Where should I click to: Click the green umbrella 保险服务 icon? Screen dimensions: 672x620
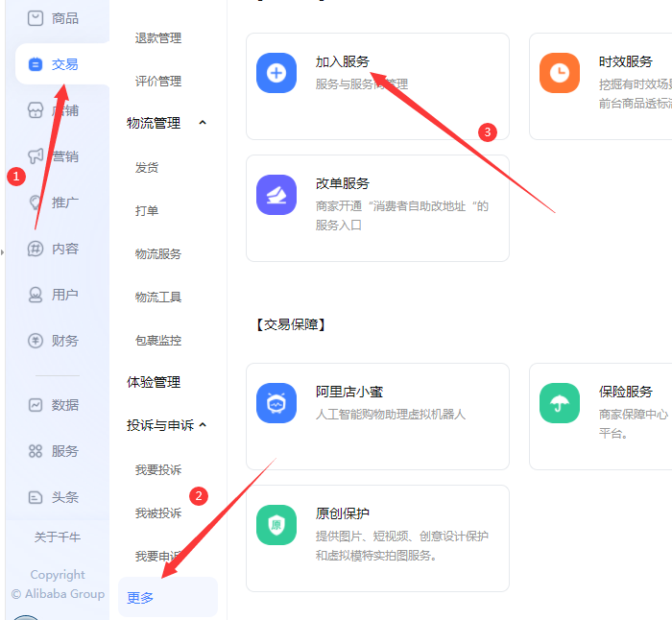[560, 403]
